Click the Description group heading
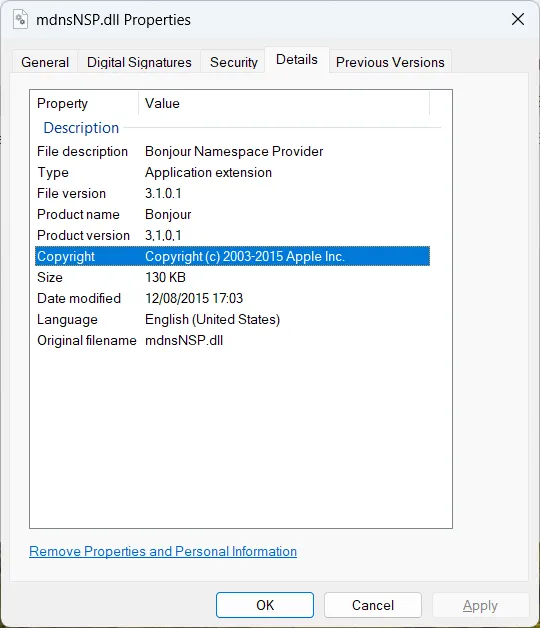The width and height of the screenshot is (540, 628). [81, 128]
